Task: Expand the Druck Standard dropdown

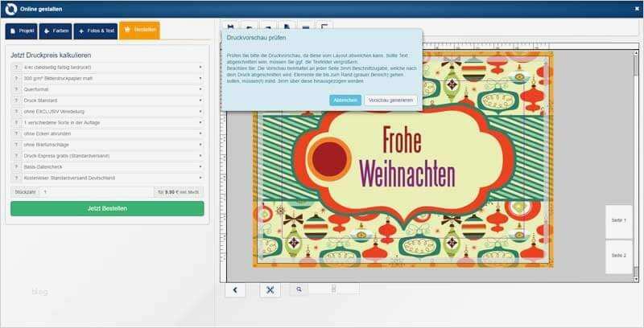Action: coord(112,100)
